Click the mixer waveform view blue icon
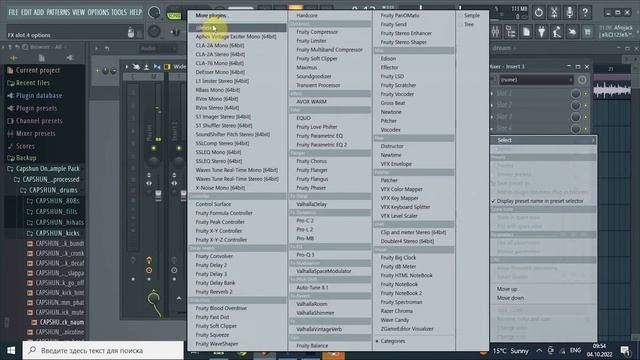The width and height of the screenshot is (640, 360). pos(157,67)
